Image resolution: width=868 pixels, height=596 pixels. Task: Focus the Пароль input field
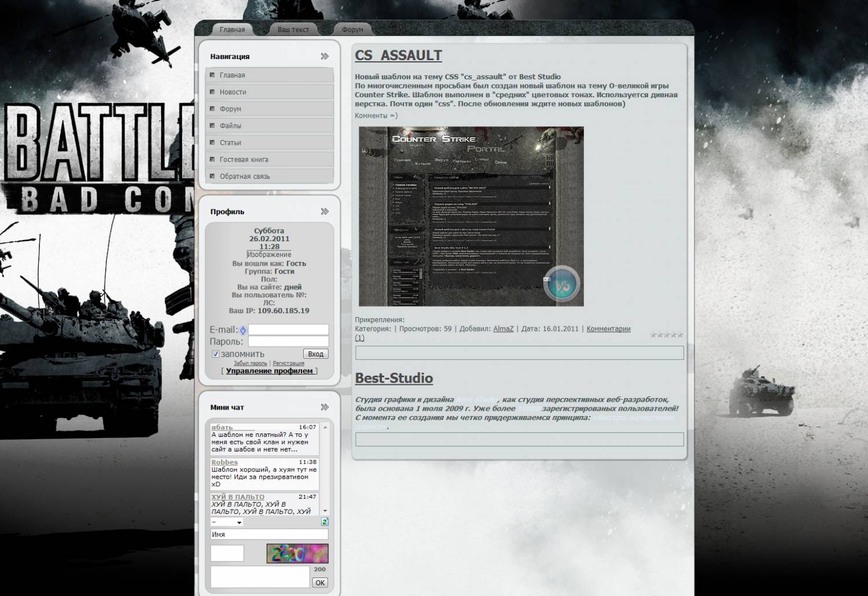tap(288, 341)
